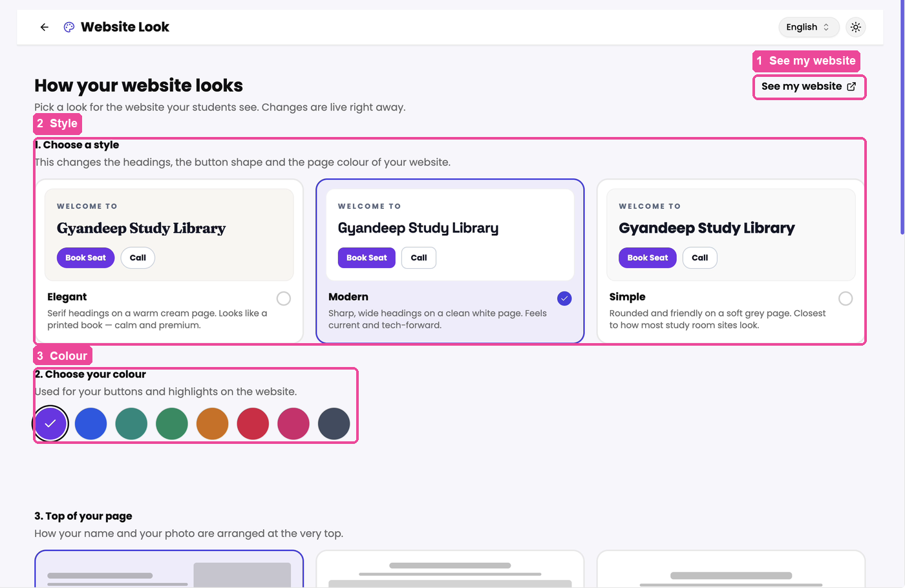The height and width of the screenshot is (588, 905).
Task: Click the palette icon beside Website Look
Action: tap(69, 27)
